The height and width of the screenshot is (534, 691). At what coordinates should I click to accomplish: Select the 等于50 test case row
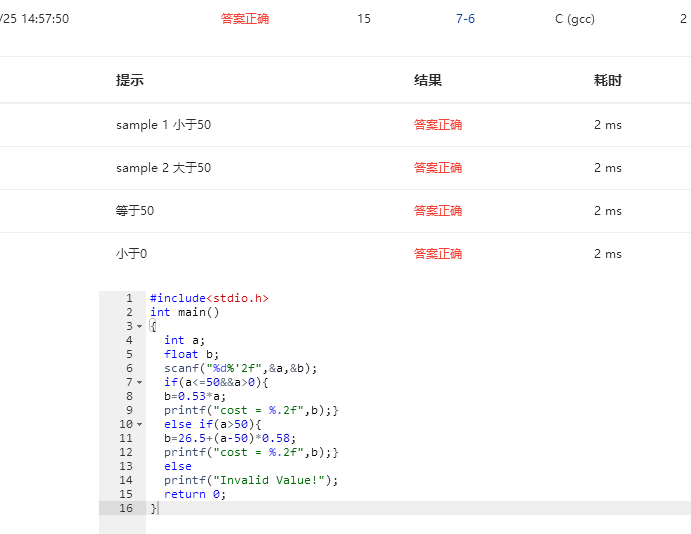[x=135, y=211]
